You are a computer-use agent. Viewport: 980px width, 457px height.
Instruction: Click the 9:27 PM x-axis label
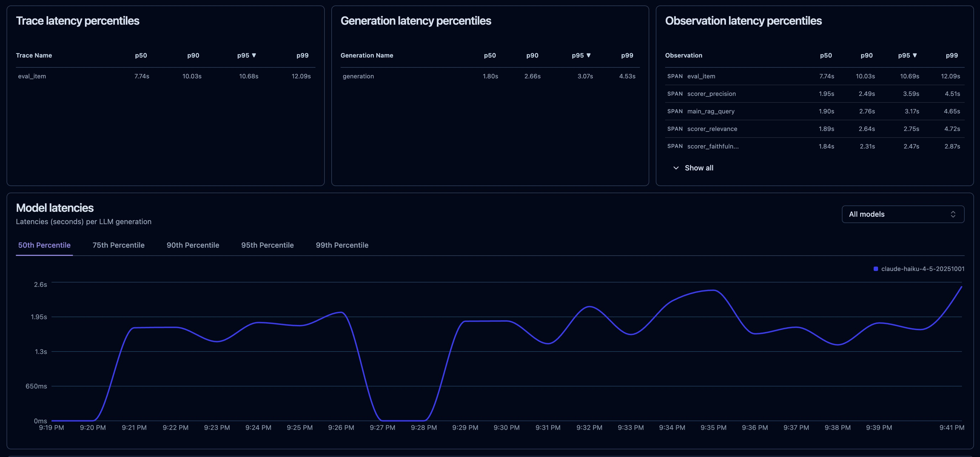[x=382, y=428]
